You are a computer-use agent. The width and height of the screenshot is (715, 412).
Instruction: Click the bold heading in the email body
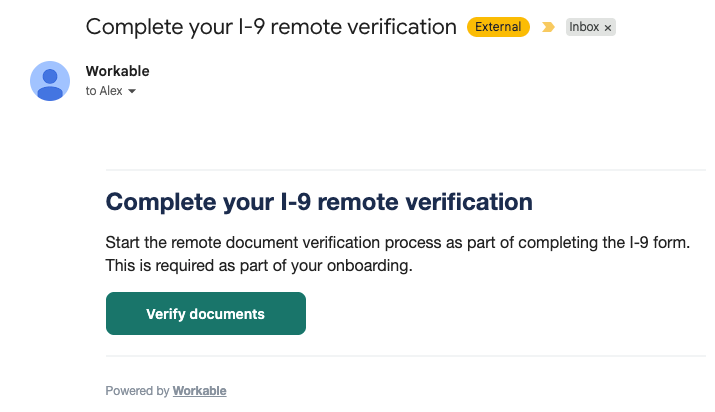319,201
